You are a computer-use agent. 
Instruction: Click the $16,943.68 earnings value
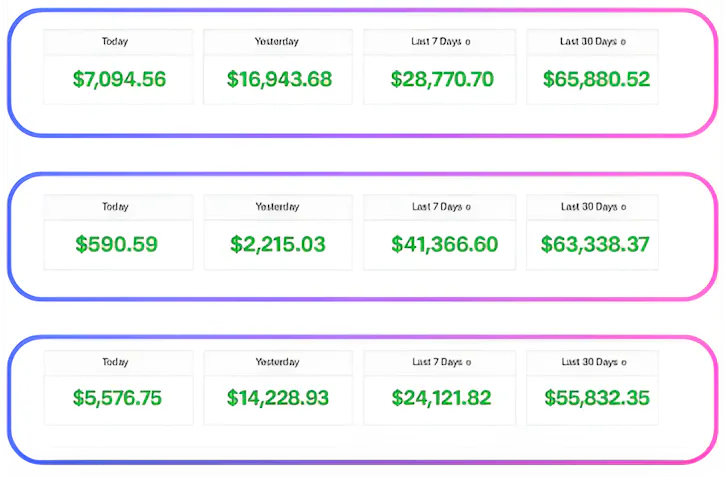click(x=279, y=79)
